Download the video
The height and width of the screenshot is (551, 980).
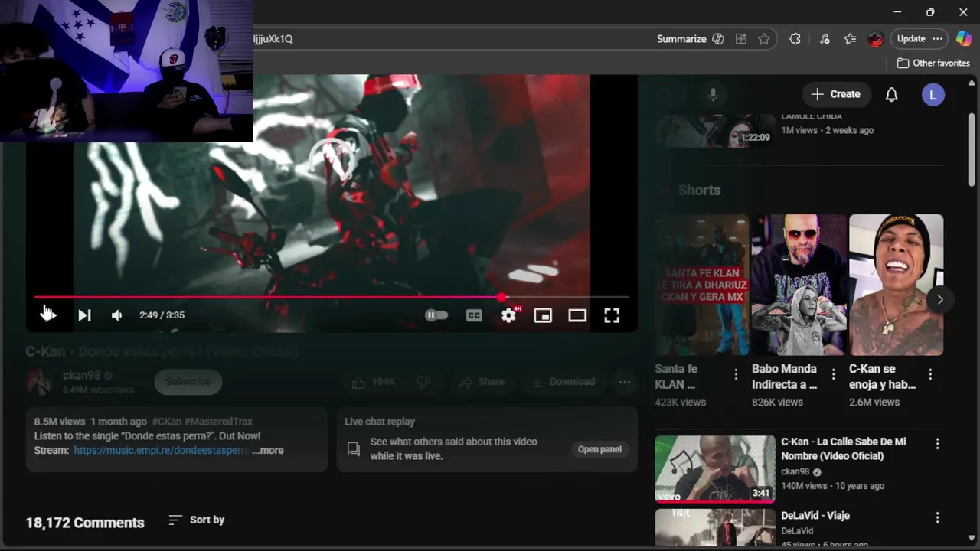563,382
